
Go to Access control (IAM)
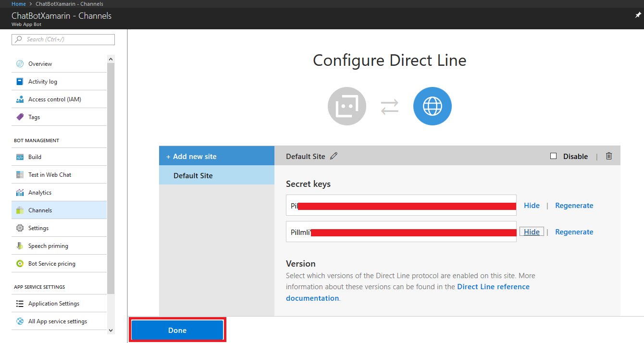click(x=59, y=99)
